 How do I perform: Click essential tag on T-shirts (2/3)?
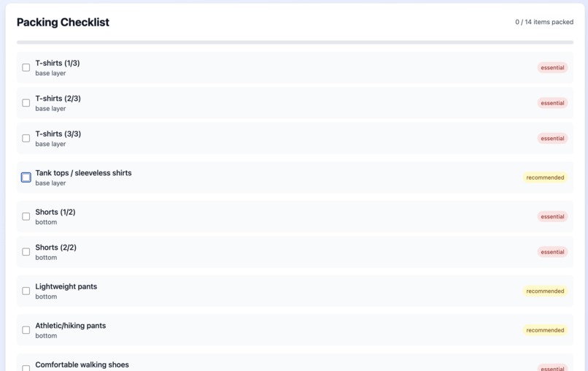click(552, 103)
